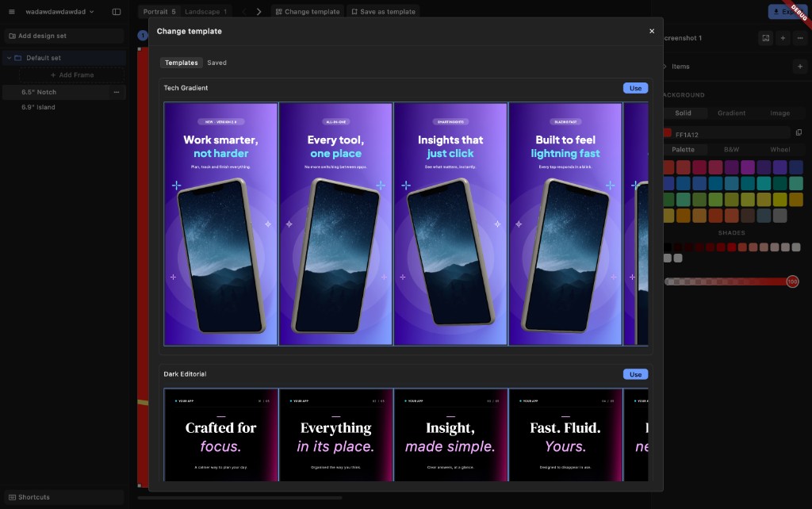Open the 'Every tool, one place' thumbnail
The width and height of the screenshot is (812, 509).
(x=335, y=224)
